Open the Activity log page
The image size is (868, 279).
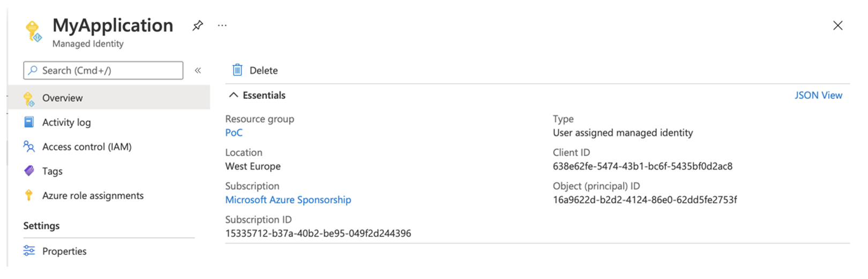tap(66, 122)
